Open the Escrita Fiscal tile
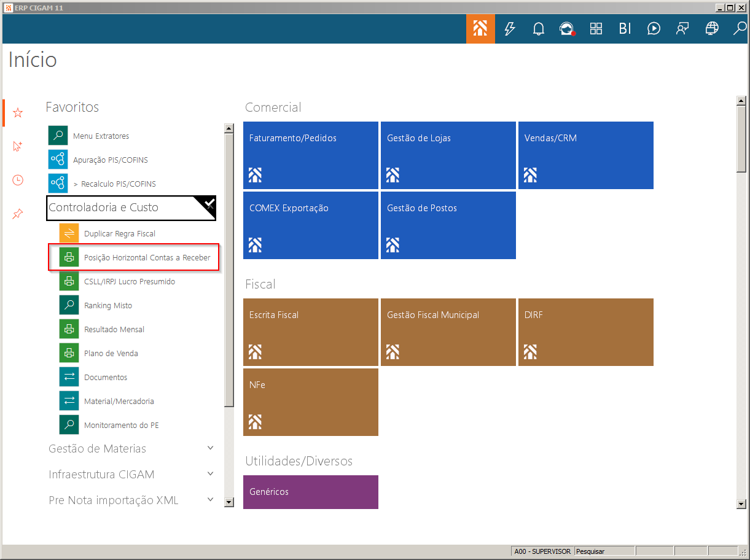Viewport: 750px width, 560px height. [311, 332]
